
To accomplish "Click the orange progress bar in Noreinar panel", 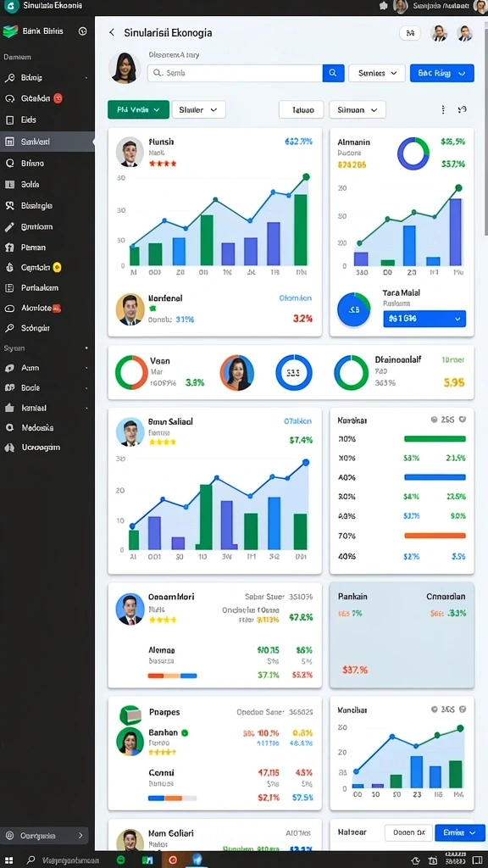I will click(x=435, y=536).
